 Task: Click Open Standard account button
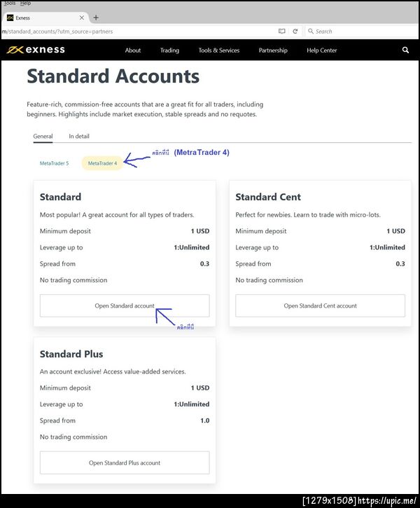pyautogui.click(x=125, y=306)
